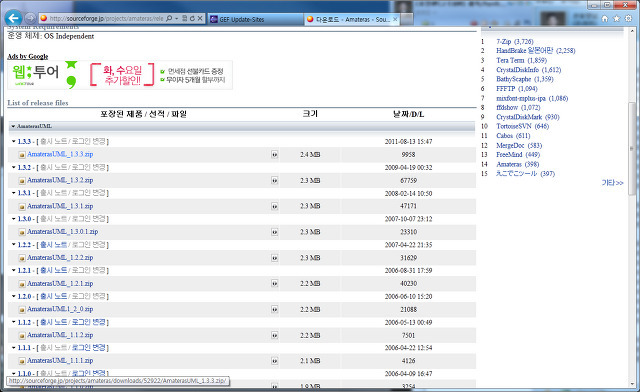This screenshot has height=392, width=640.
Task: Download AmaterasUML_1.3.0.1.zip
Action: (x=62, y=232)
